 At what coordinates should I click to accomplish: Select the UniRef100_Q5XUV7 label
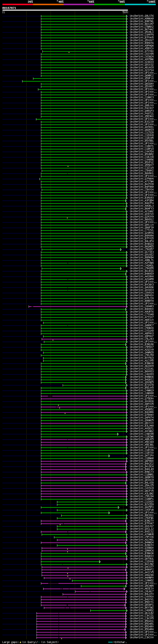pyautogui.click(x=142, y=40)
